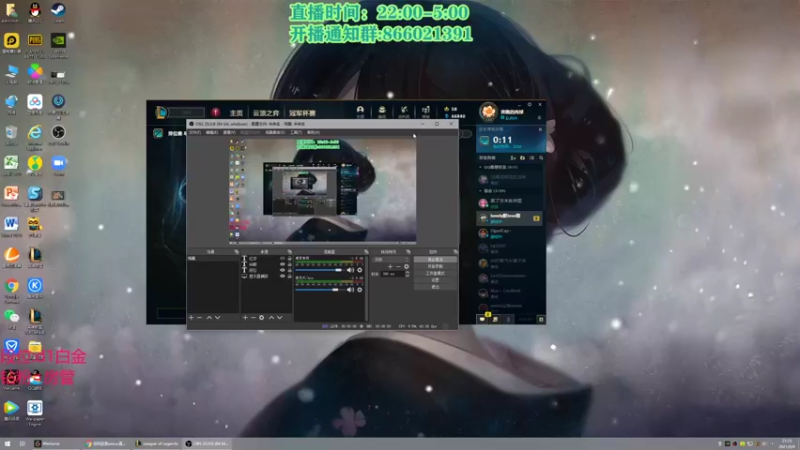Add a scene in OBS scenes panel
Image resolution: width=800 pixels, height=450 pixels.
(191, 317)
